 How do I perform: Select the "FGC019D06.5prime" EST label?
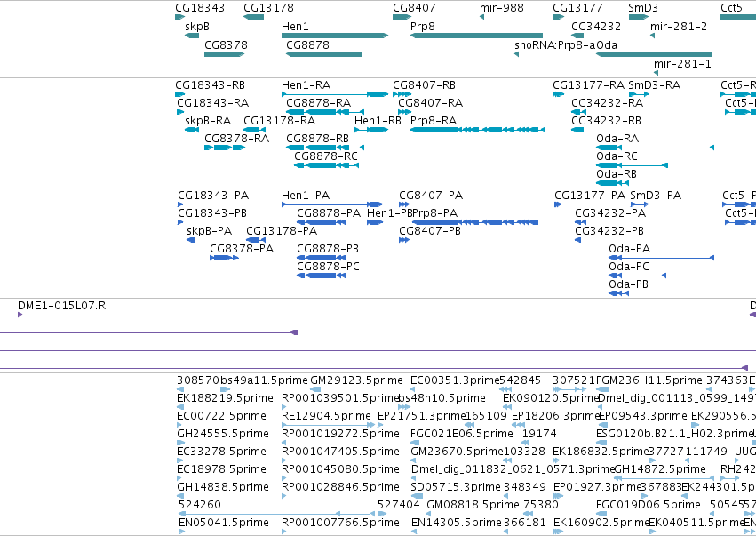coord(648,506)
